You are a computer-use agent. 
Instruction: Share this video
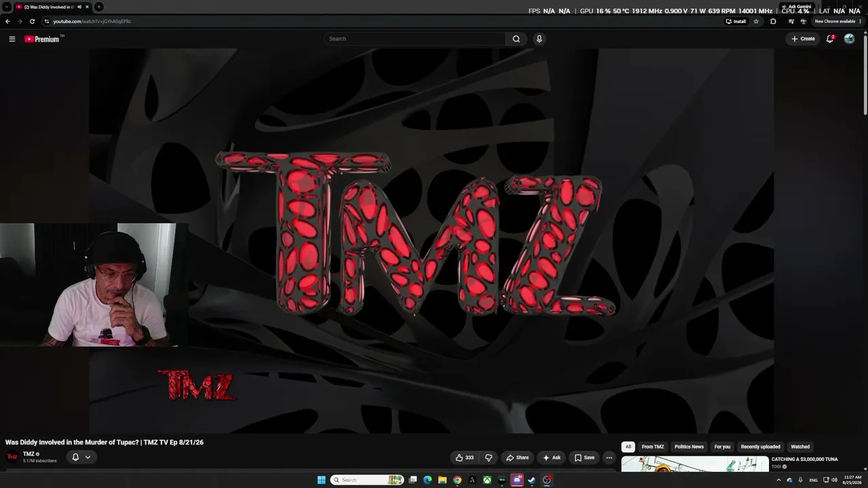(517, 457)
